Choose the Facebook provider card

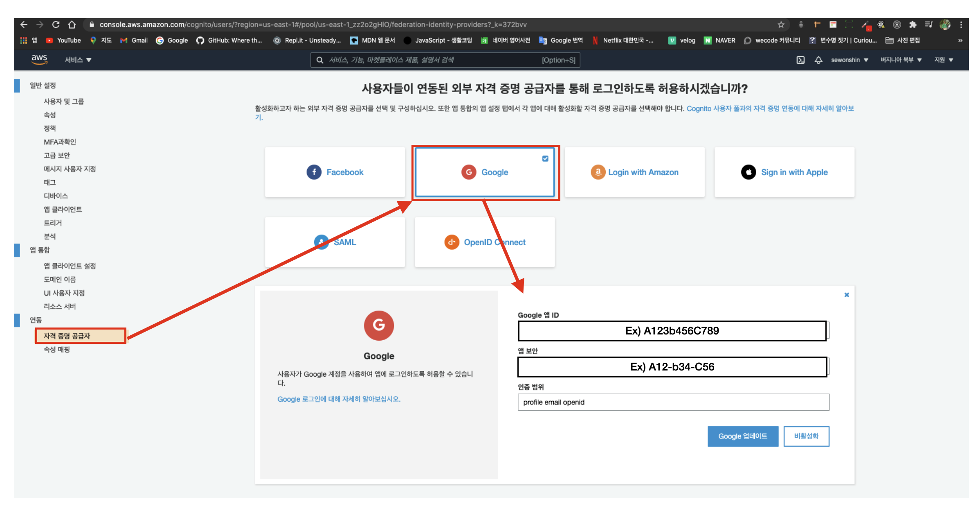coord(335,172)
